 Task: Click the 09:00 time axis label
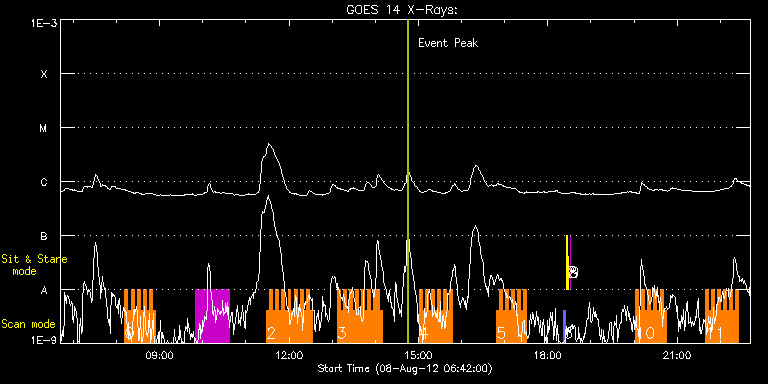coord(160,355)
